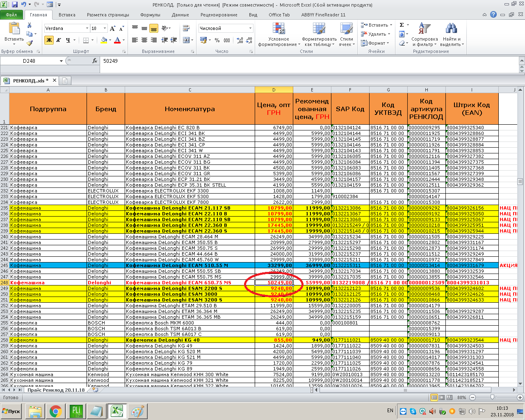Open the Файл tab
Image resolution: width=525 pixels, height=420 pixels.
coord(11,15)
